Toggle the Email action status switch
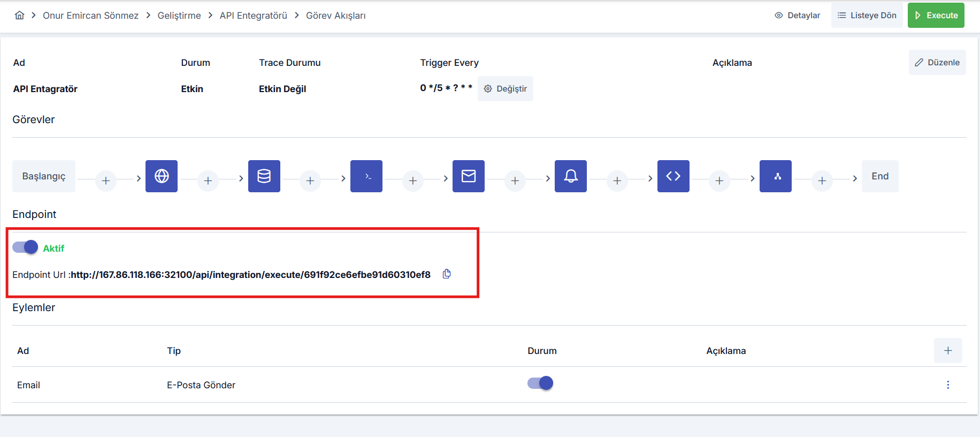This screenshot has width=980, height=437. [x=540, y=383]
